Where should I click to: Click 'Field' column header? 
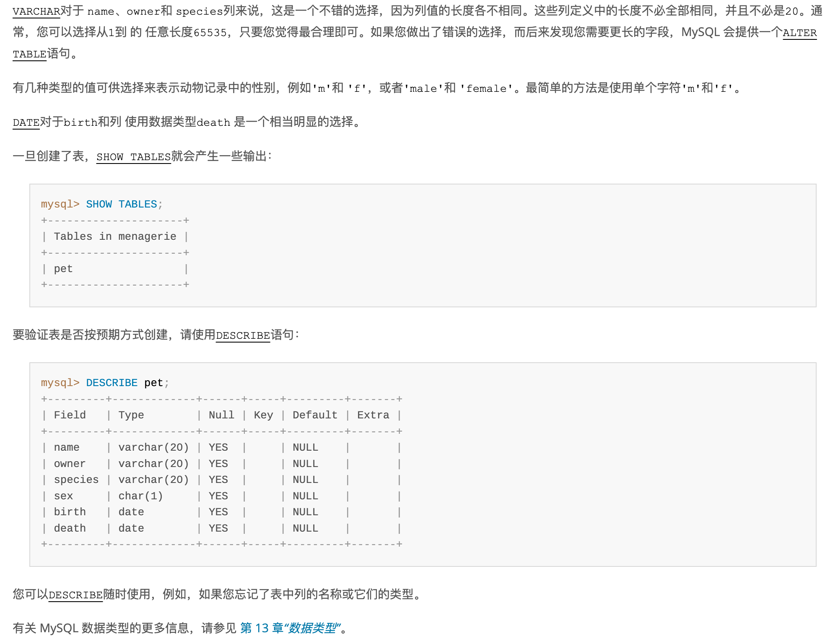click(70, 415)
